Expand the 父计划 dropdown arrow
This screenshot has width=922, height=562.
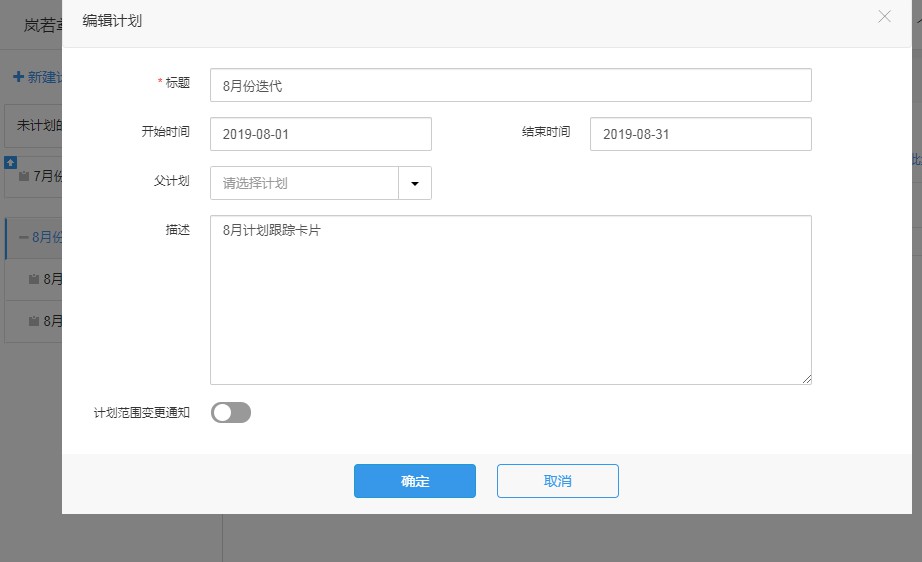(415, 183)
